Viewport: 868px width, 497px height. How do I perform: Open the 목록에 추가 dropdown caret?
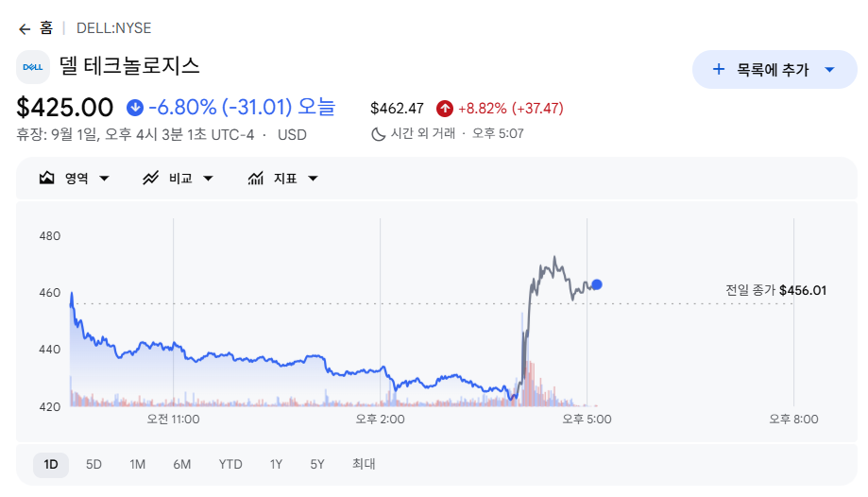(x=829, y=70)
